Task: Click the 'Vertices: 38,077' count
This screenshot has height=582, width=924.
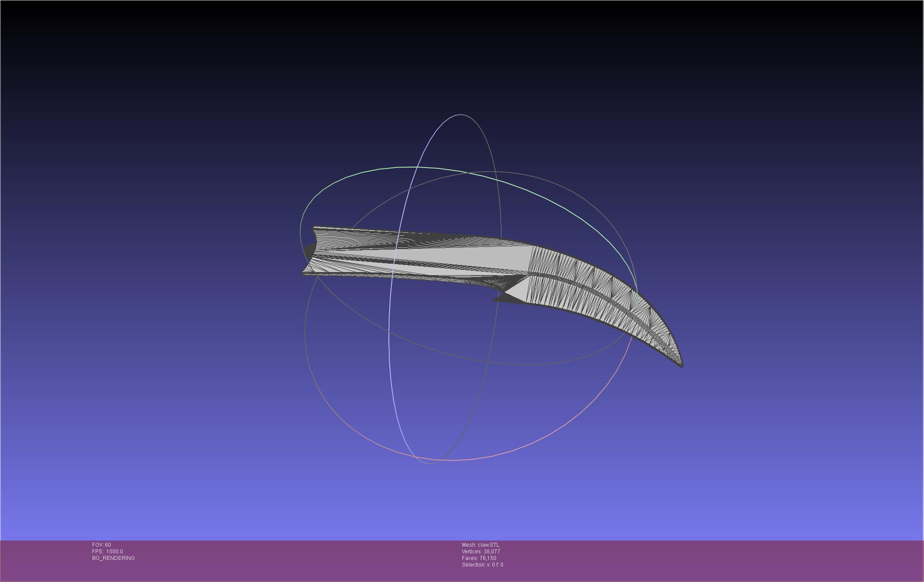Action: [x=481, y=552]
